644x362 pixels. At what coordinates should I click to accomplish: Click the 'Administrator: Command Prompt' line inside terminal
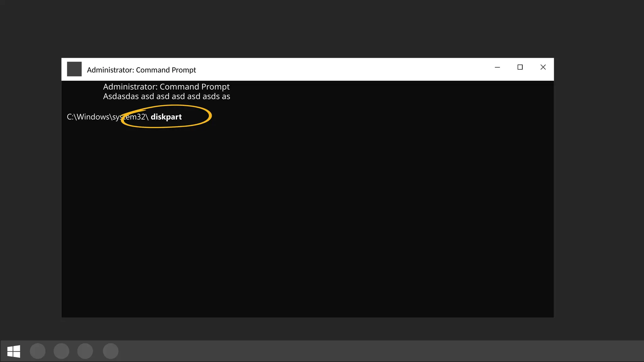coord(166,87)
